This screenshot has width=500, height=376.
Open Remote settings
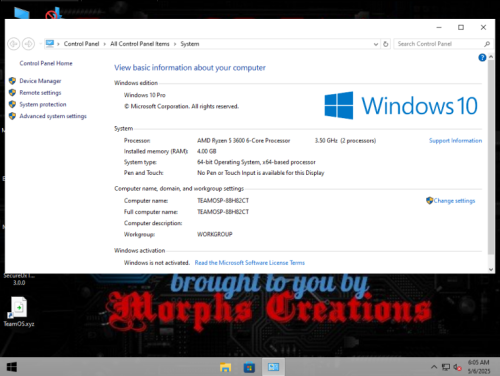coord(40,92)
